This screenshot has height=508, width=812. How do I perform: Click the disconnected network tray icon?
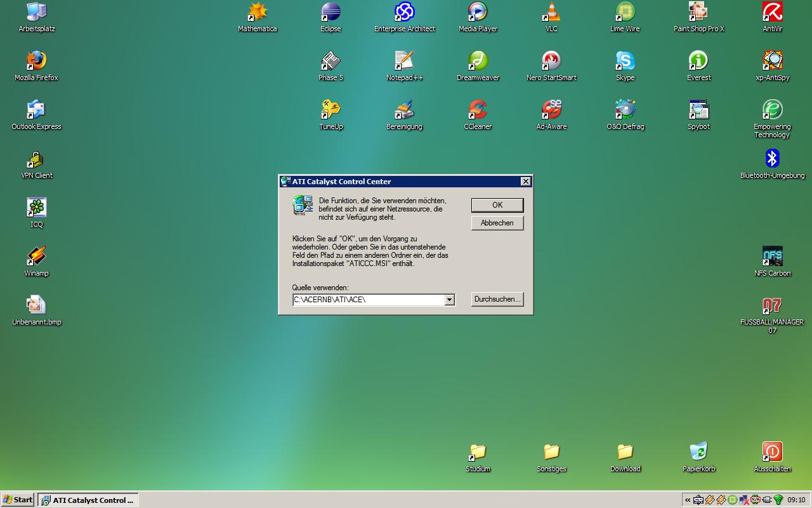pyautogui.click(x=744, y=500)
